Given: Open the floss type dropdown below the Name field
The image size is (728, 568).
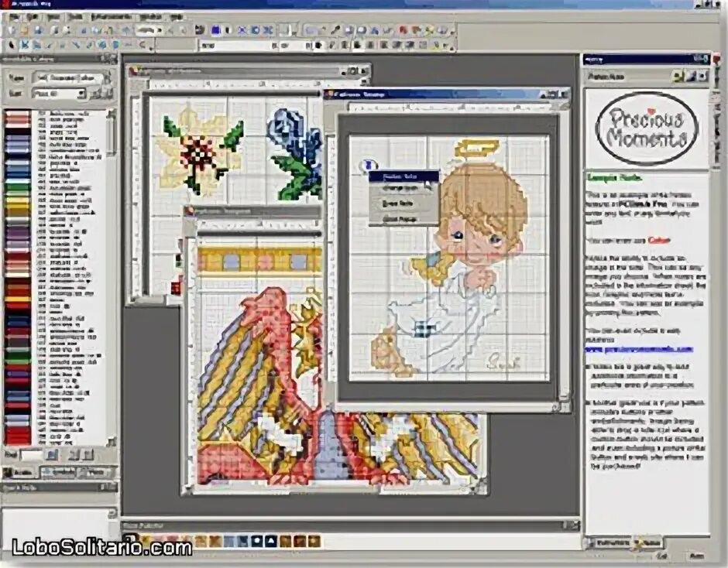Looking at the screenshot, I should coord(60,94).
